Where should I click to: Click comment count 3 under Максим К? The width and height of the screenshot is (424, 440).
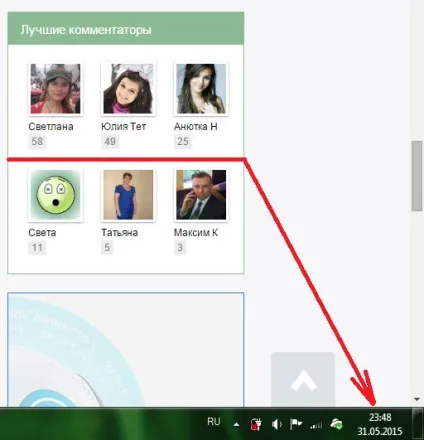pyautogui.click(x=180, y=248)
